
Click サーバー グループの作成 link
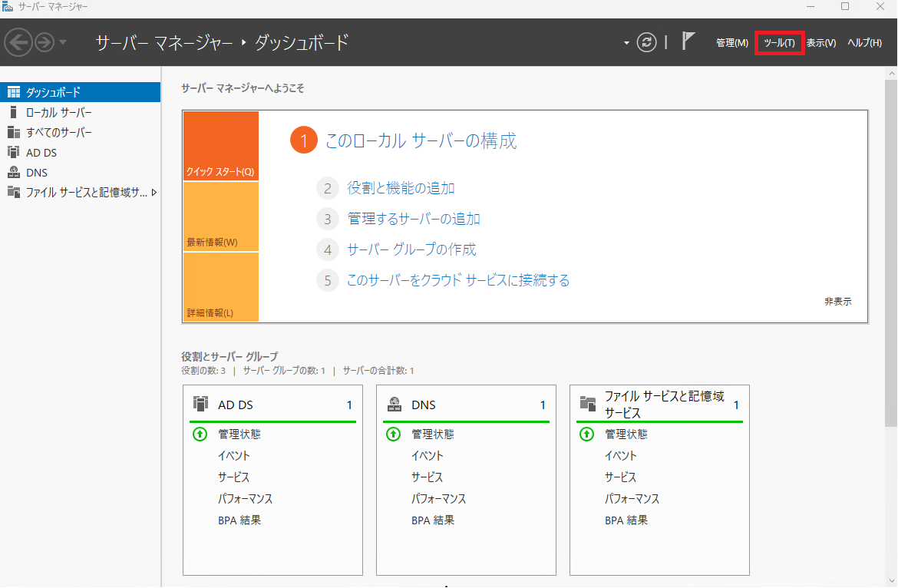tap(411, 249)
